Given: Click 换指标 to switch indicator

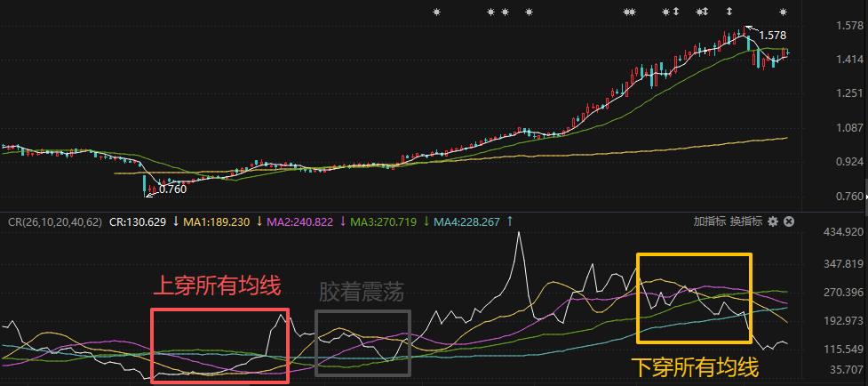Looking at the screenshot, I should pos(746,221).
